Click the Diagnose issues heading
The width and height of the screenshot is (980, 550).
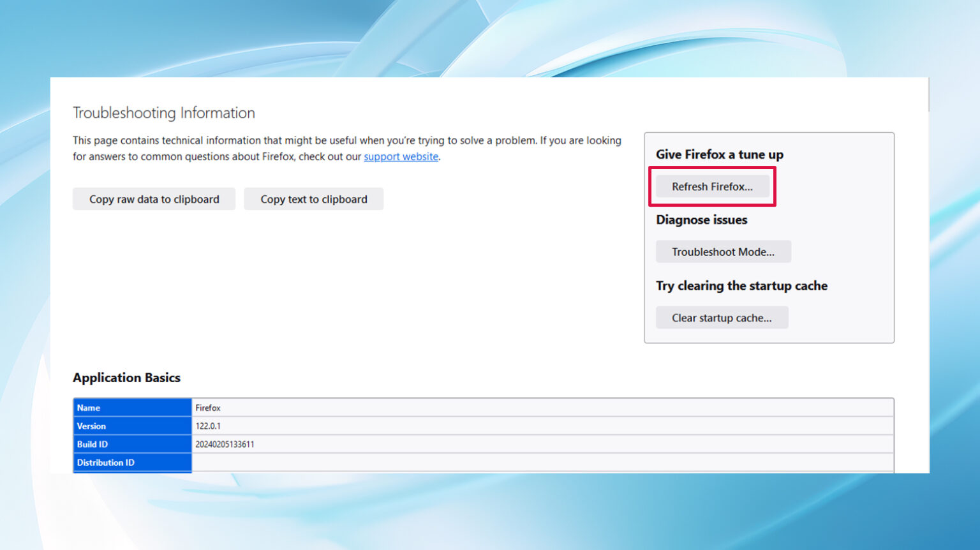click(701, 219)
